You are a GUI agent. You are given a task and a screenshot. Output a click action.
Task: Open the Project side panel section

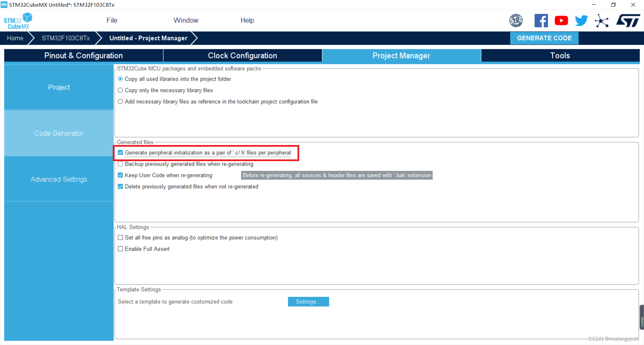pyautogui.click(x=59, y=87)
